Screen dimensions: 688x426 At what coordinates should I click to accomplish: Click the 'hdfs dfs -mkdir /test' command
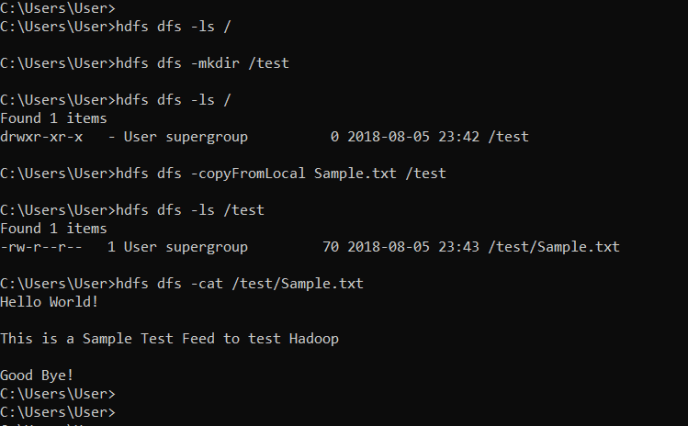[202, 63]
